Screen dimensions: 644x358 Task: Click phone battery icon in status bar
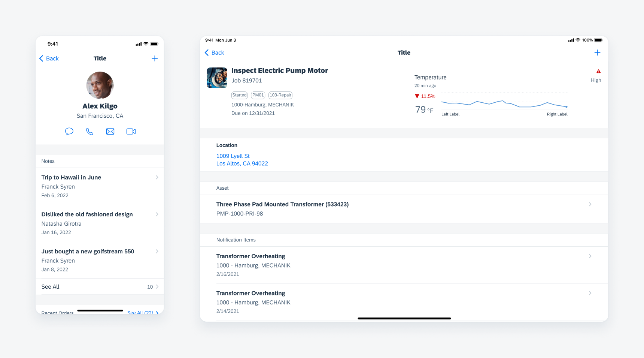(154, 44)
